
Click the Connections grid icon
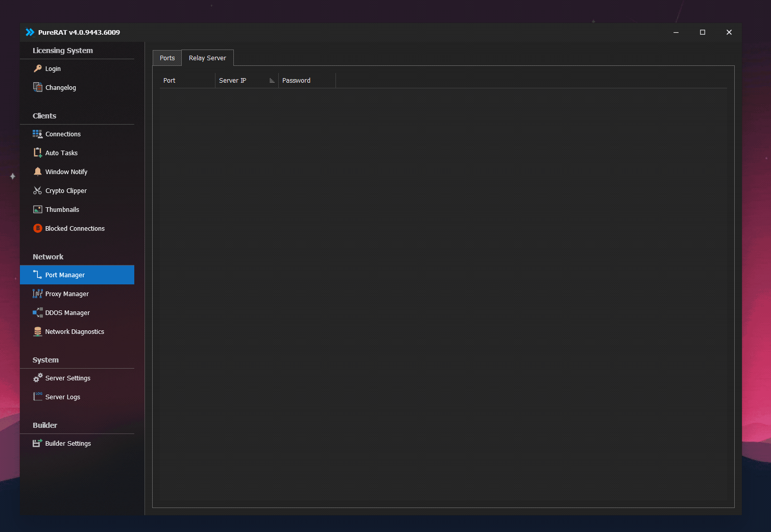coord(37,134)
